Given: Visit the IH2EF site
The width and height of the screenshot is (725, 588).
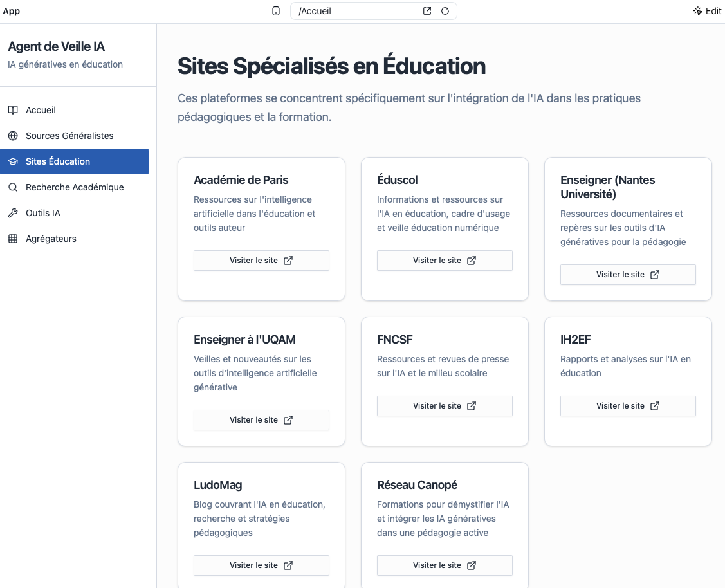Looking at the screenshot, I should point(628,406).
